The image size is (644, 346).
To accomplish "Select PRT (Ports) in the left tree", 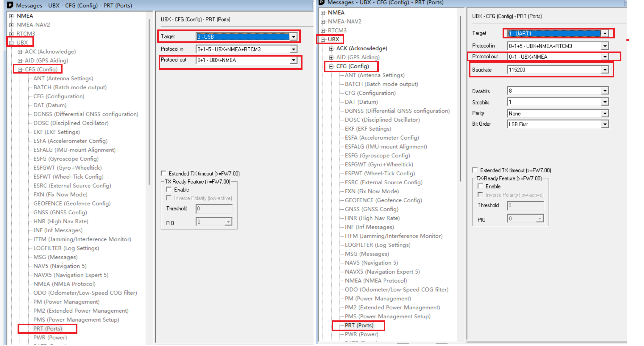I will pyautogui.click(x=48, y=329).
